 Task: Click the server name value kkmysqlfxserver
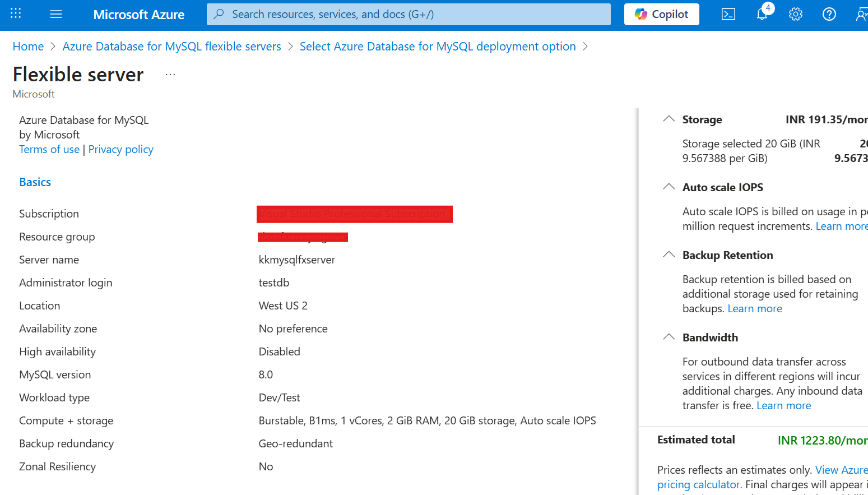[297, 260]
